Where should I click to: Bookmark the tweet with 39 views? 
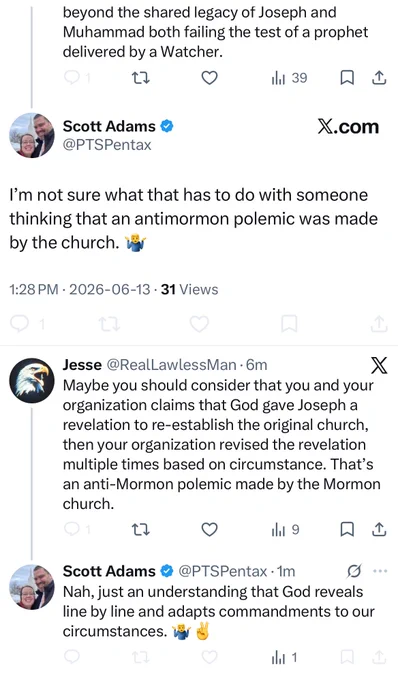pos(346,78)
